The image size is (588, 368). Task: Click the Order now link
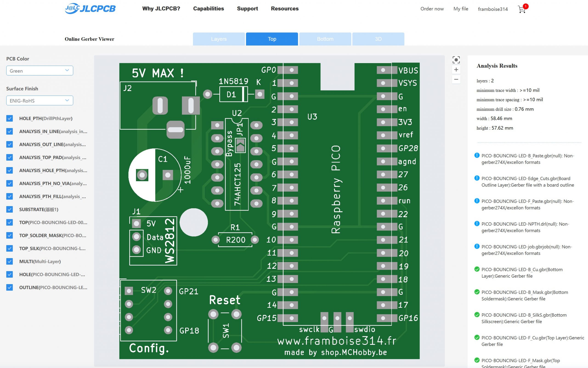pos(432,9)
